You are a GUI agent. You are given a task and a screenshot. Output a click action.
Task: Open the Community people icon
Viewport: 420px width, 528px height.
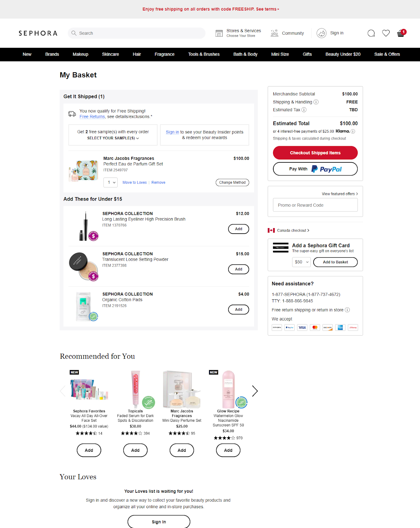(274, 33)
